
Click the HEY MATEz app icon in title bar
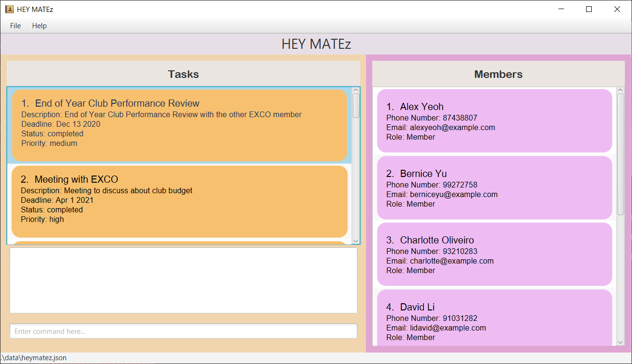pyautogui.click(x=9, y=9)
